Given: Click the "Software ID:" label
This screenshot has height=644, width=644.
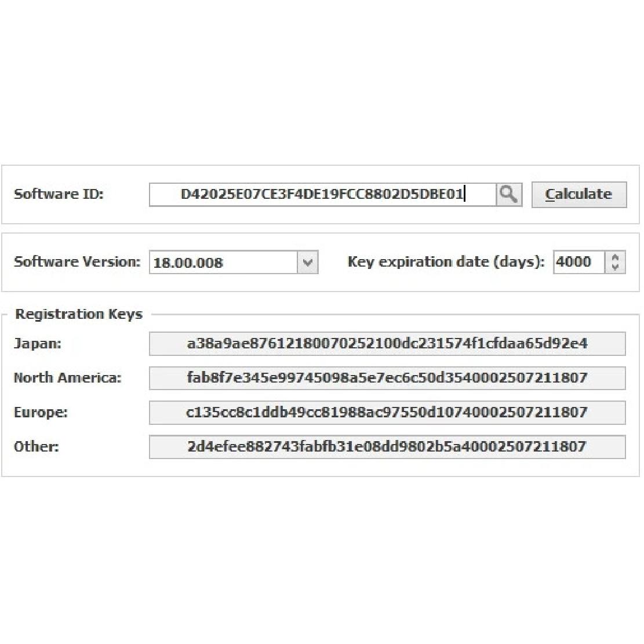Looking at the screenshot, I should [x=59, y=194].
